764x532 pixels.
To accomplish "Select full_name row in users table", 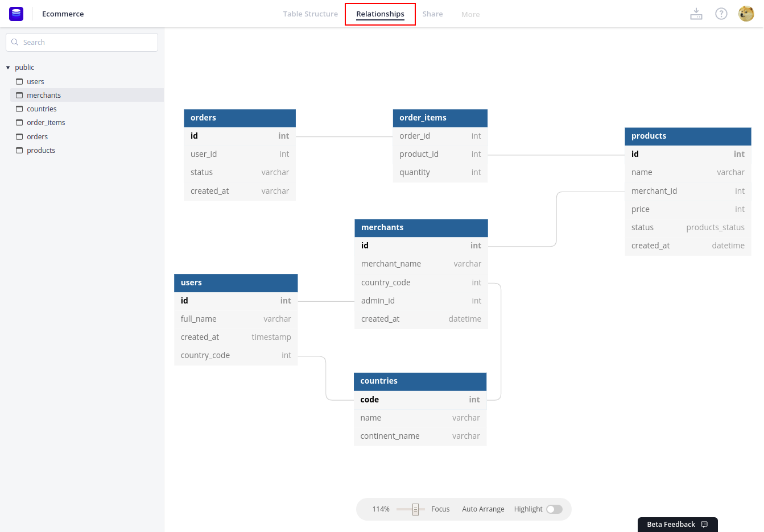I will pos(236,319).
